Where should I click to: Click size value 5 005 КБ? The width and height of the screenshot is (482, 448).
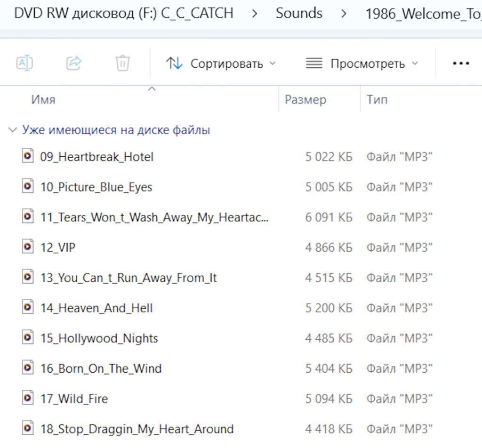[x=329, y=187]
